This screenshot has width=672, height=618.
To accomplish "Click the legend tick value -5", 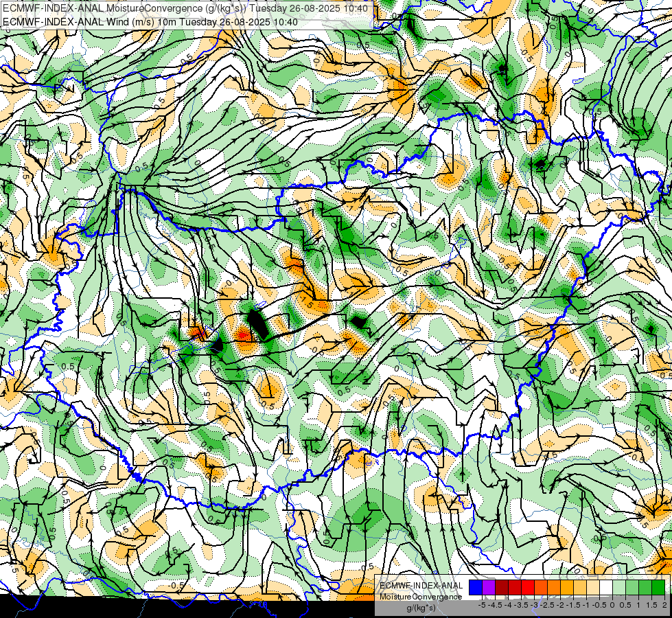I will pos(482,605).
